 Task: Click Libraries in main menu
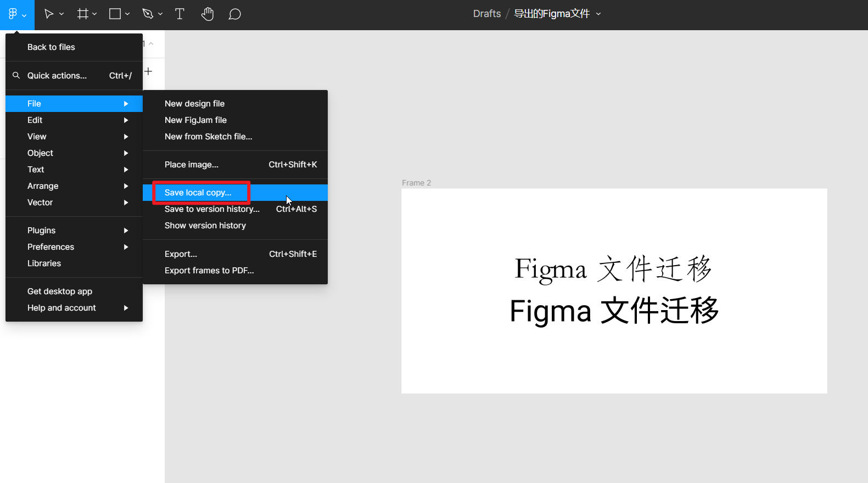coord(74,263)
